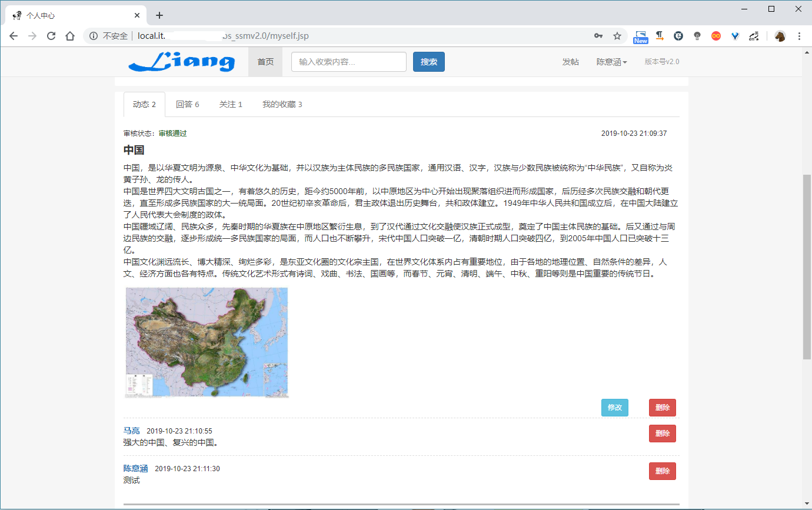812x510 pixels.
Task: Bookmark this page with the star icon
Action: (x=617, y=36)
